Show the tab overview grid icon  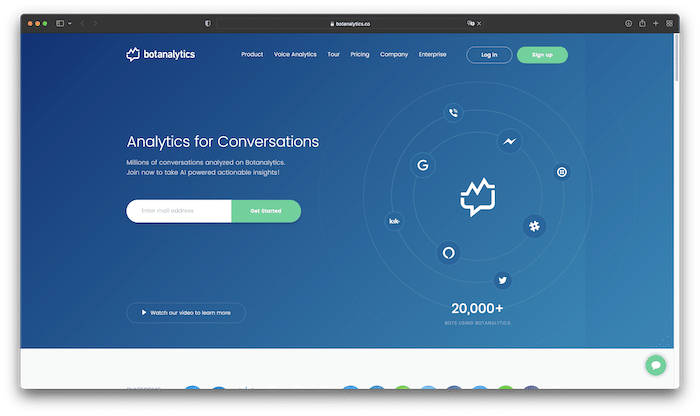click(x=669, y=23)
